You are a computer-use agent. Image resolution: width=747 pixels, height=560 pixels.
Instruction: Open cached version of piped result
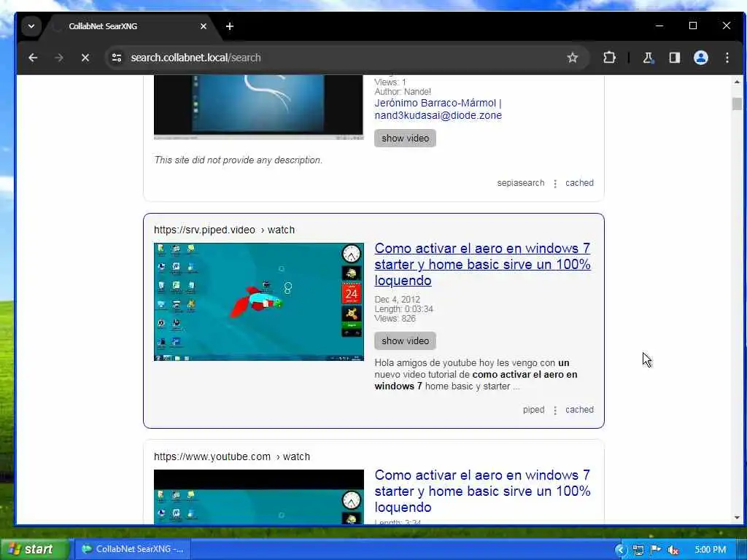click(579, 410)
